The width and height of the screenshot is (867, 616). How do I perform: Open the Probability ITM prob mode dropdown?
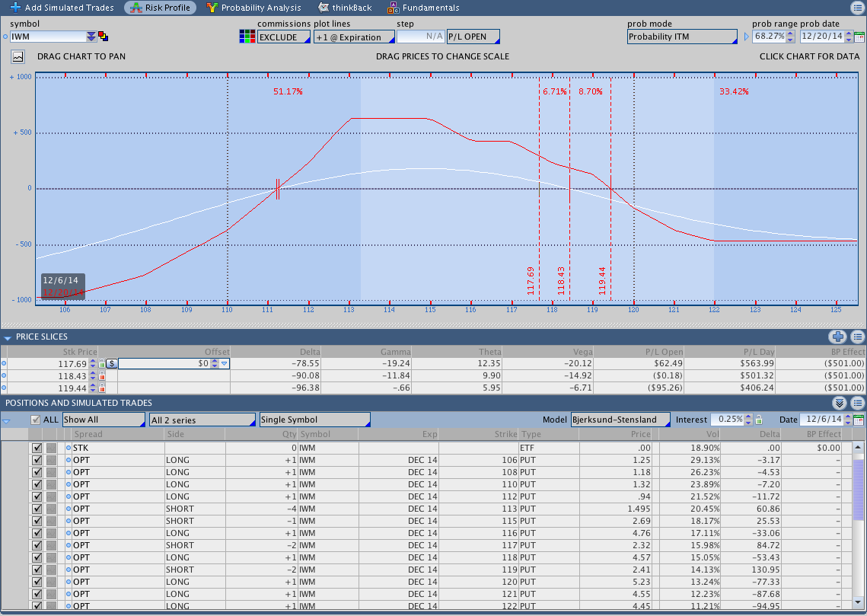coord(682,37)
